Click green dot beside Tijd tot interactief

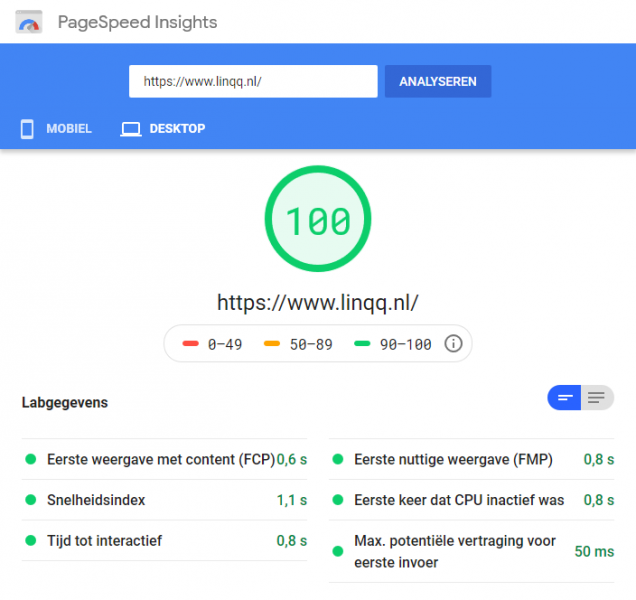coord(30,541)
